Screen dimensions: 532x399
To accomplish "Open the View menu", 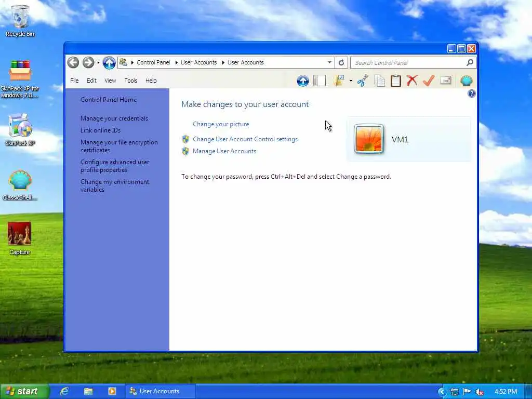I will (x=110, y=81).
